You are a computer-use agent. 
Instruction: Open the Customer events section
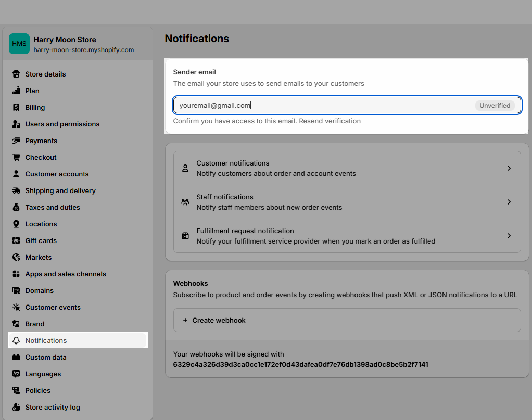click(78, 307)
